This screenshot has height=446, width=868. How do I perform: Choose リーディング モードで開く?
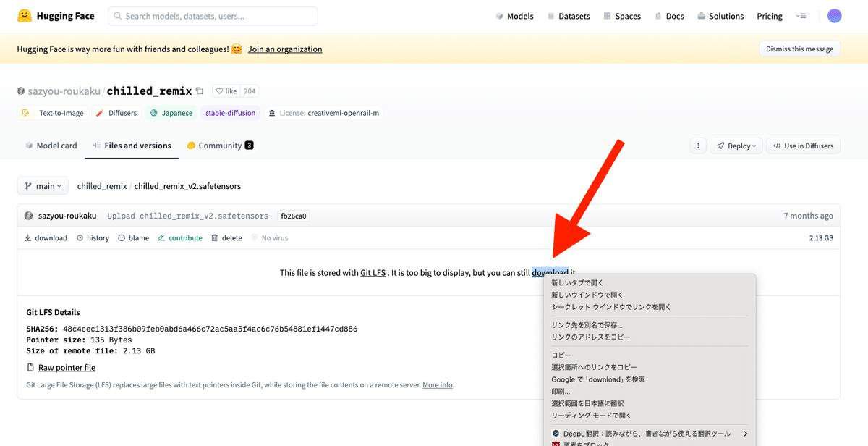click(648, 416)
